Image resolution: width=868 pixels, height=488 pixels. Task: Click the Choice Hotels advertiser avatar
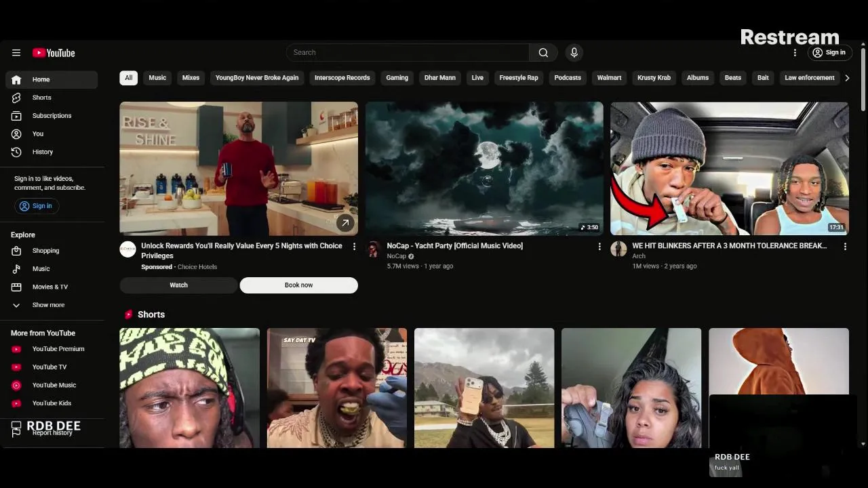point(127,249)
